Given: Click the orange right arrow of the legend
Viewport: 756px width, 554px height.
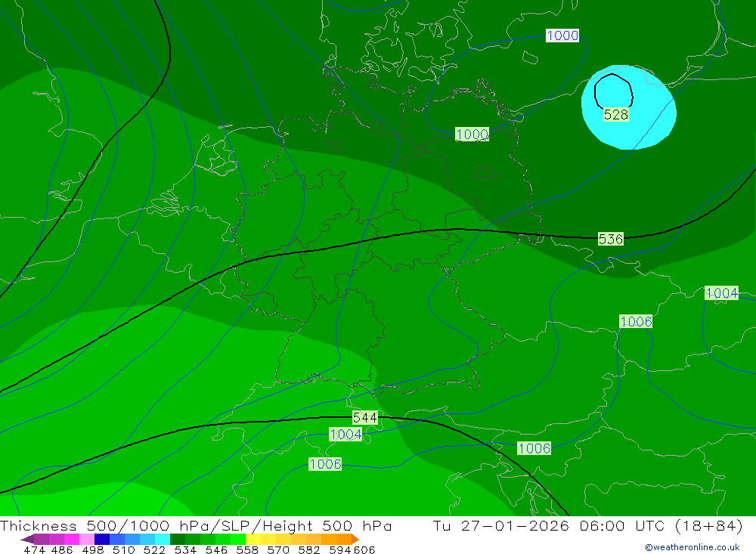Looking at the screenshot, I should coord(355,539).
